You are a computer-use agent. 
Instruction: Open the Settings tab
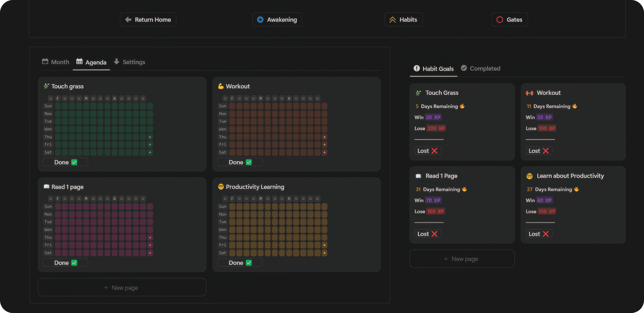(x=129, y=62)
